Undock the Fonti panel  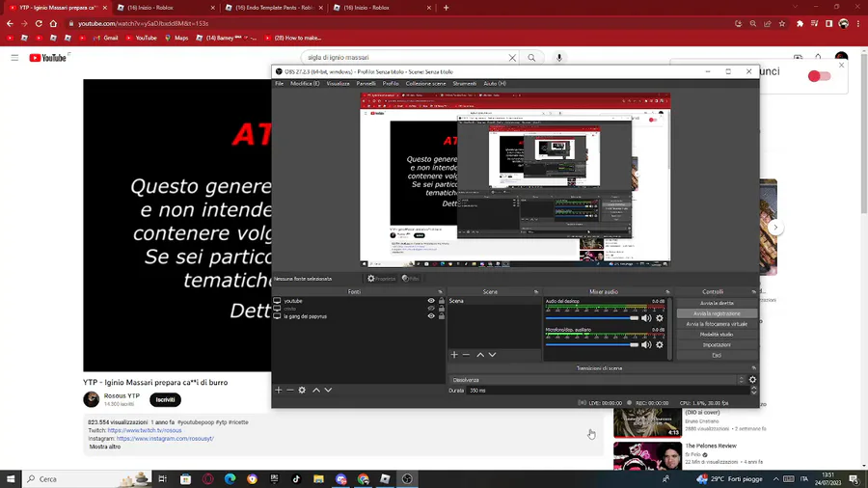coord(440,291)
